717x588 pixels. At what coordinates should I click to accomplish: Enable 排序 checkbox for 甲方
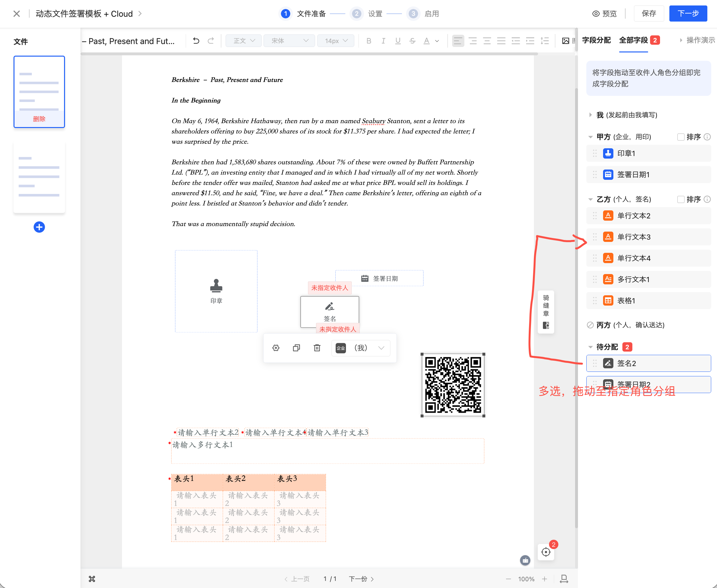pyautogui.click(x=680, y=137)
